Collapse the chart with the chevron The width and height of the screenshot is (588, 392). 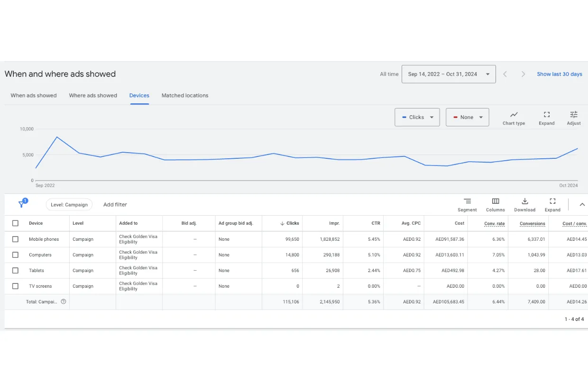(x=582, y=205)
